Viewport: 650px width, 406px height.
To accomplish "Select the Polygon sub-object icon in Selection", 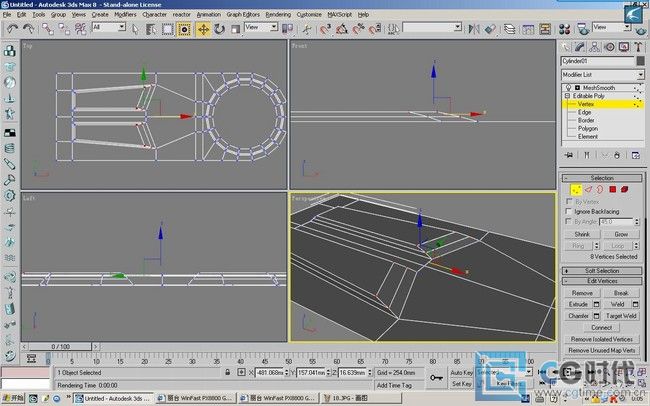I will (x=613, y=190).
